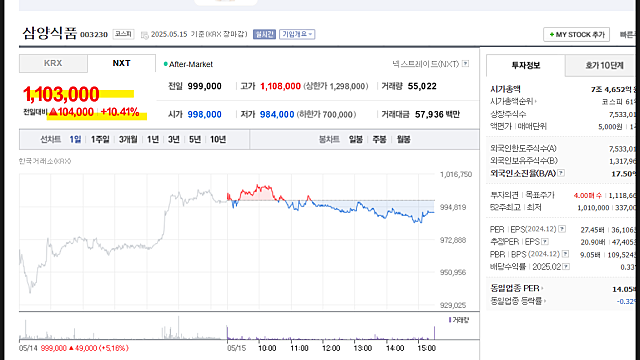Click the volume bar chart below the price chart
640x360 pixels.
tap(227, 328)
